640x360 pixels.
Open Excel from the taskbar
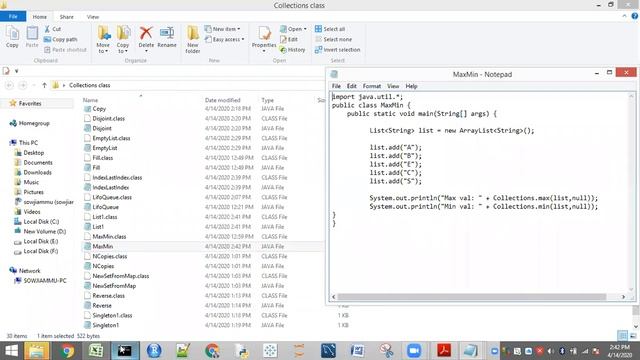96,351
